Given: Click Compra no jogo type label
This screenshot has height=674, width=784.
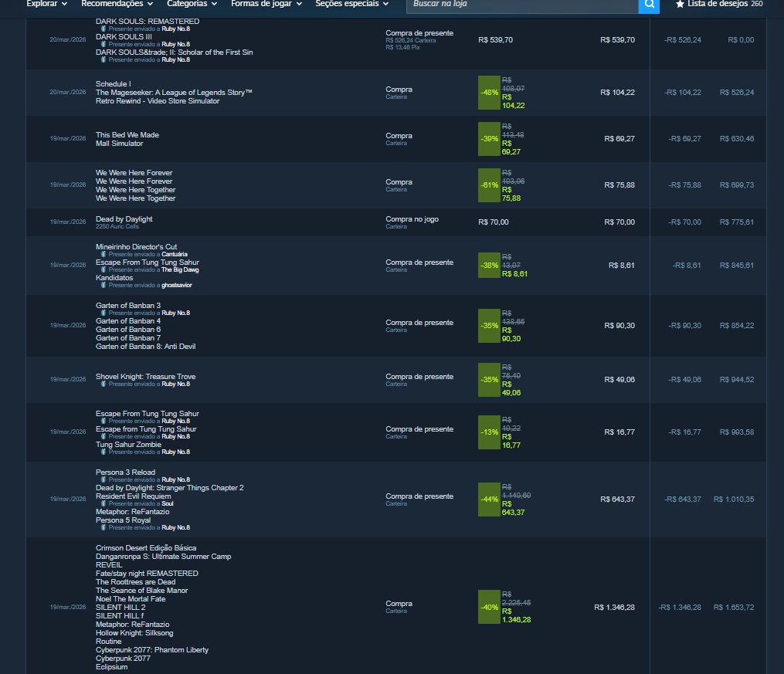Looking at the screenshot, I should [412, 218].
